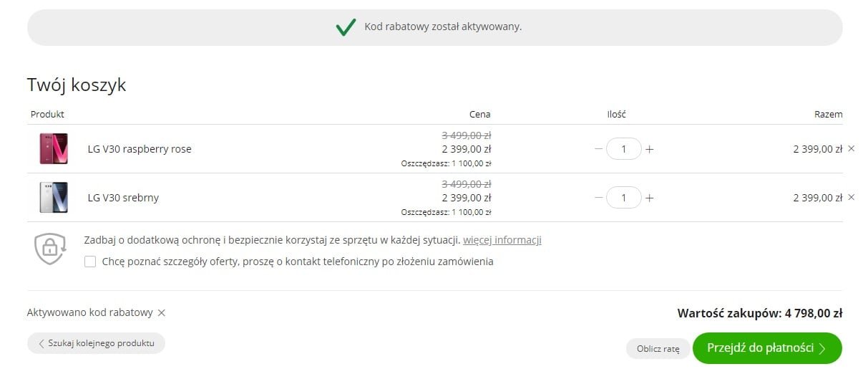
Task: Open LG V30 srebrny thumbnail
Action: pyautogui.click(x=54, y=198)
